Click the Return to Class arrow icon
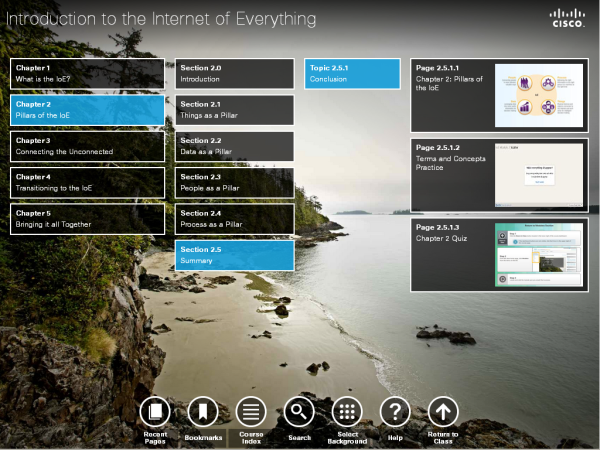 pos(443,411)
